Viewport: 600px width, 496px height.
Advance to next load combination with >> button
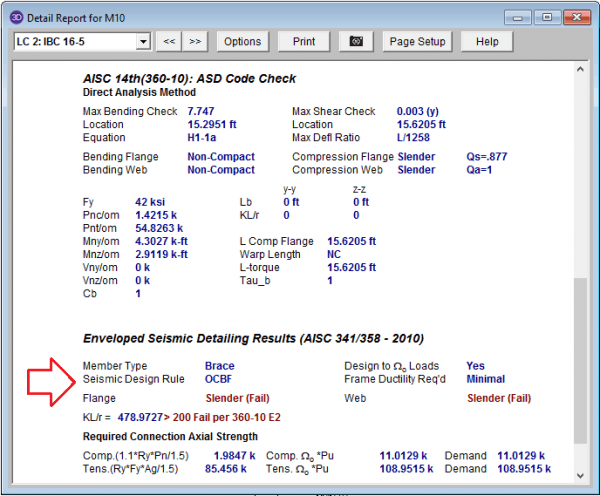click(195, 42)
